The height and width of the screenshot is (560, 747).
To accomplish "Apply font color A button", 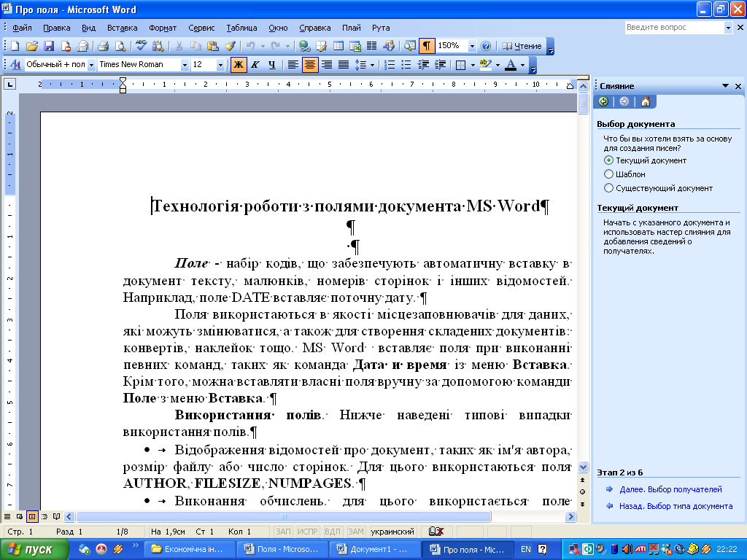I will coord(511,64).
